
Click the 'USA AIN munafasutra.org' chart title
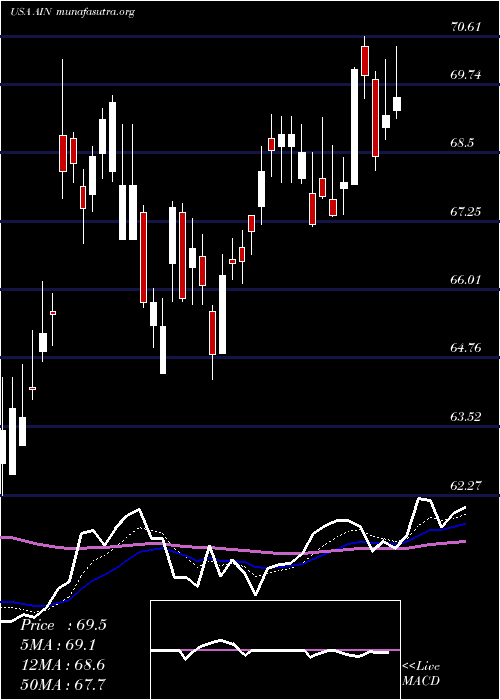[72, 12]
